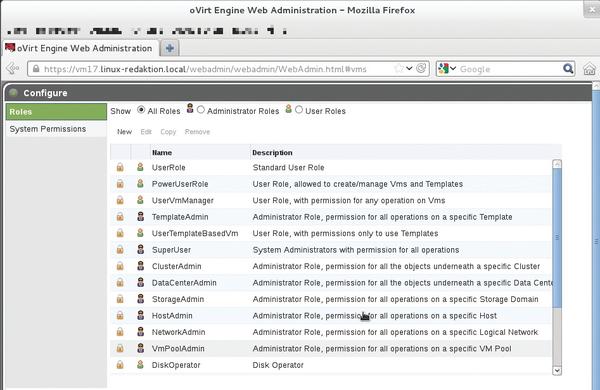Select the All Roles radio button
The width and height of the screenshot is (600, 390).
pos(141,110)
